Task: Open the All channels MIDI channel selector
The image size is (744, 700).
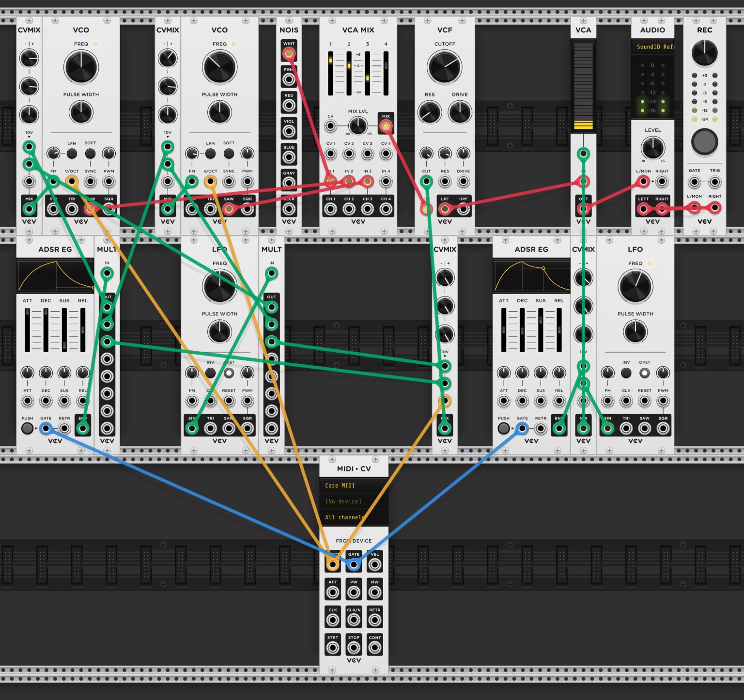Action: pyautogui.click(x=354, y=517)
